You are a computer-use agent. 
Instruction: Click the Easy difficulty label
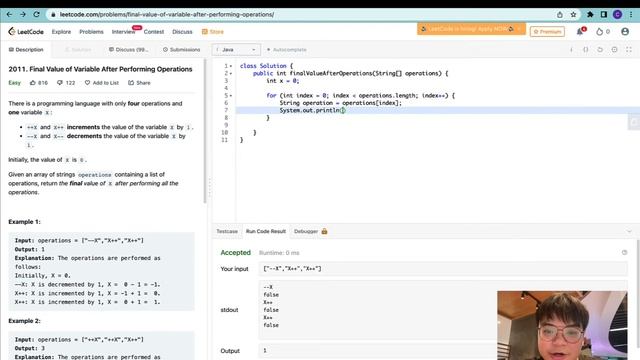tap(14, 82)
